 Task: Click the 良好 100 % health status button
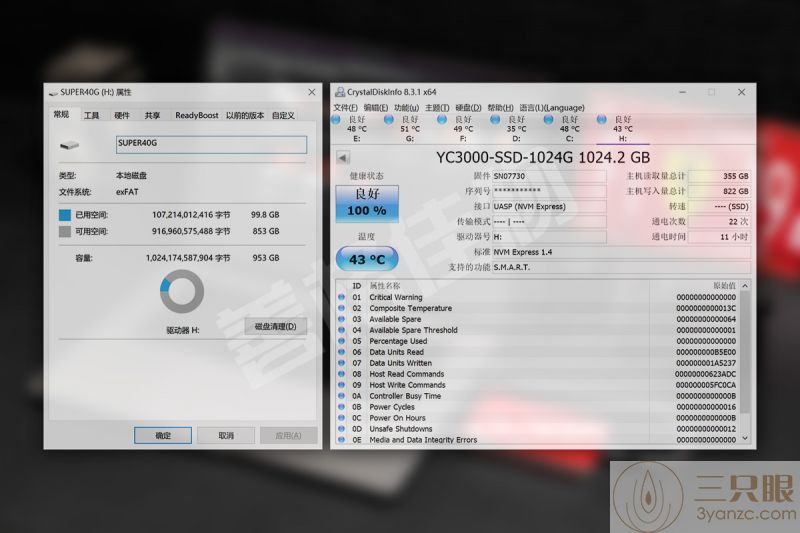click(367, 203)
